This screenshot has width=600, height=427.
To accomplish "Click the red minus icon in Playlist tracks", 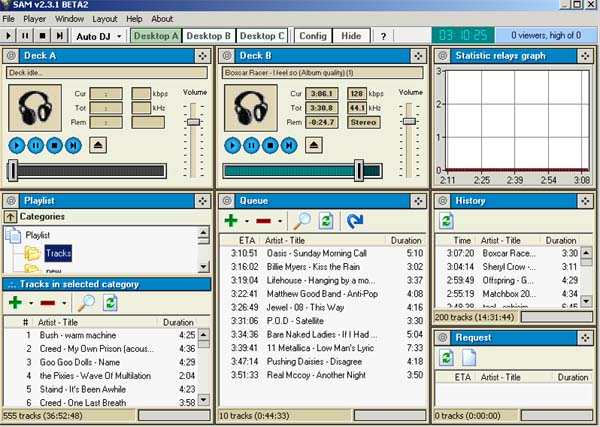I will pyautogui.click(x=48, y=303).
